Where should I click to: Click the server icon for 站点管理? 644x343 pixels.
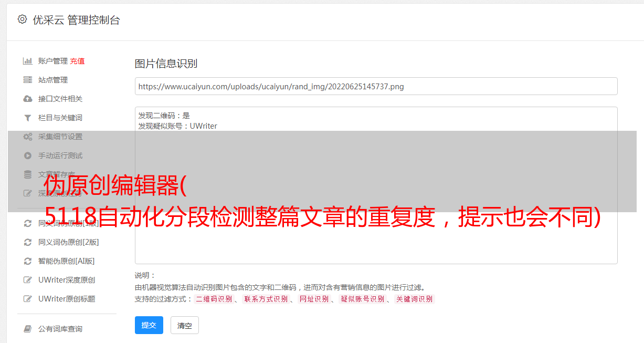point(28,80)
